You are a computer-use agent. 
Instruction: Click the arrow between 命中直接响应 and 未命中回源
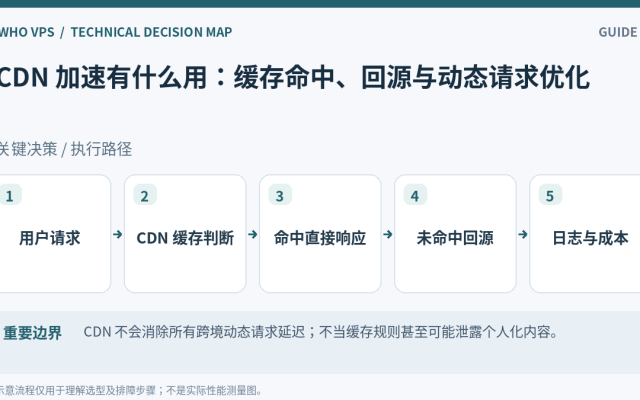click(388, 234)
